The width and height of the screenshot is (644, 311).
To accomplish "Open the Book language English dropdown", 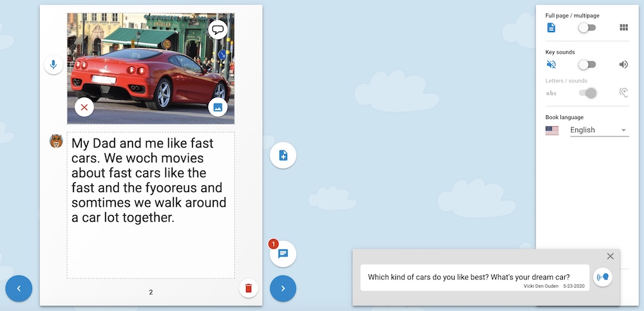I will 599,130.
